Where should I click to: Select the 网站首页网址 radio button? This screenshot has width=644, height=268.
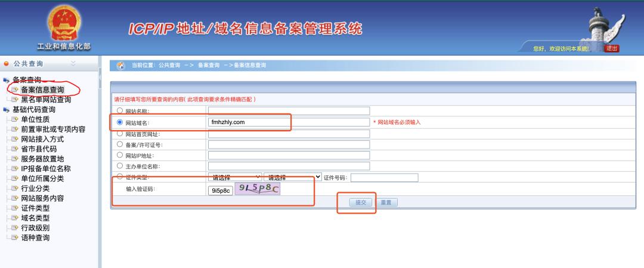pyautogui.click(x=120, y=133)
